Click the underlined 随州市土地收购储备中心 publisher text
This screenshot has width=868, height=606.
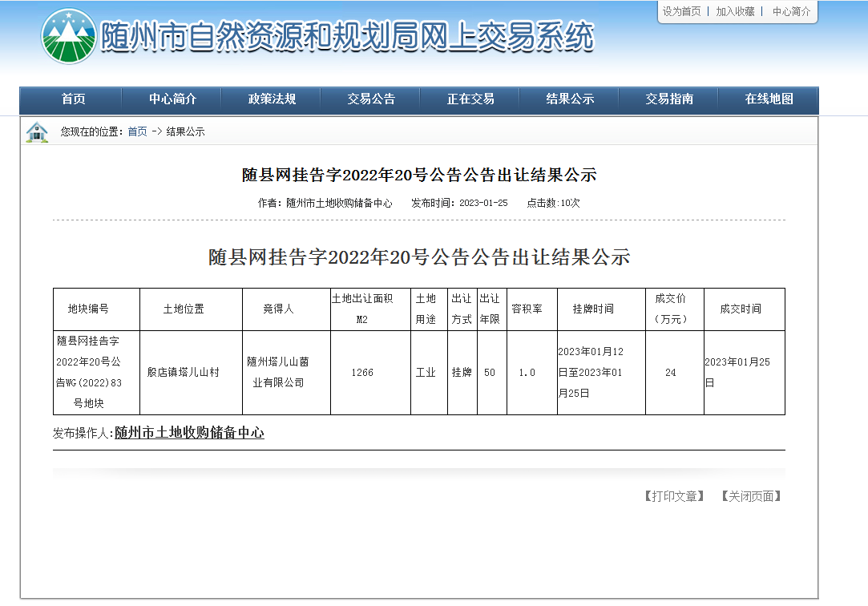[189, 433]
